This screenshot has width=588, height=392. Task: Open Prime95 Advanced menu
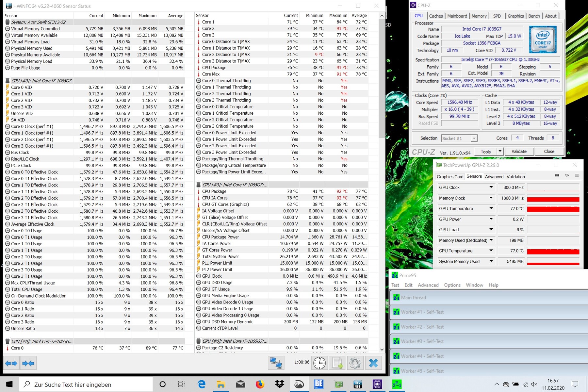point(428,285)
